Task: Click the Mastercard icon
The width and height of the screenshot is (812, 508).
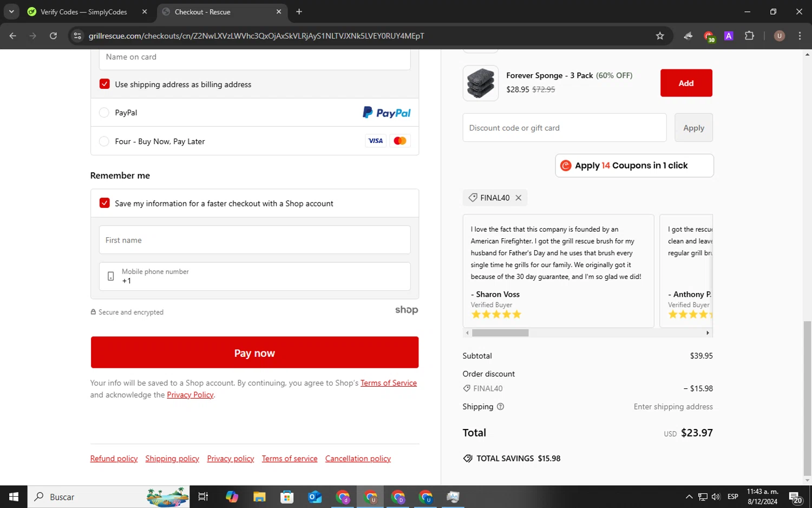Action: (400, 141)
